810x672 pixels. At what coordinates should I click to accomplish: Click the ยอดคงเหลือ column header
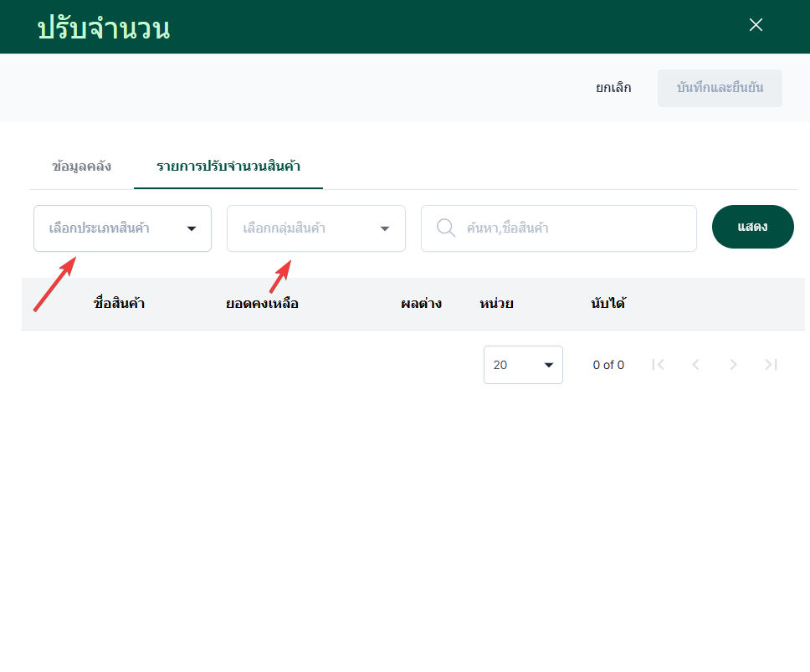click(263, 303)
